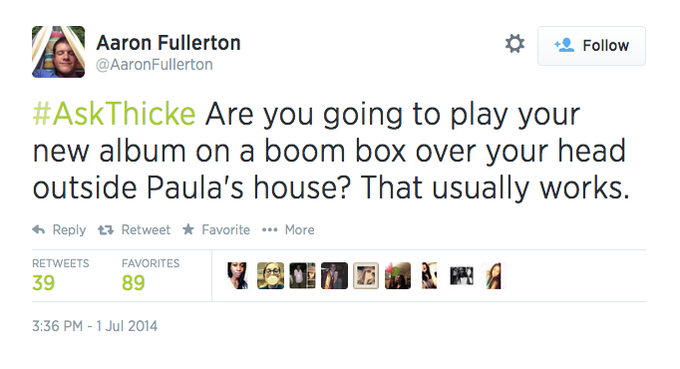This screenshot has height=369, width=680.
Task: Select the avatar wearing glasses
Action: point(270,275)
